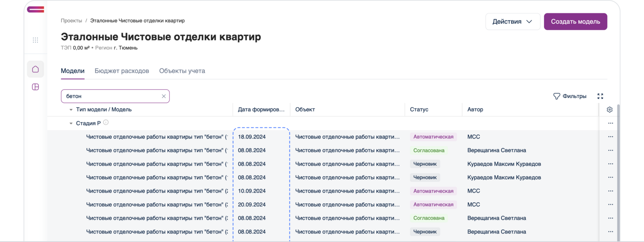Open the layout panel icon in sidebar
Screen dimensions: 644x242
click(35, 87)
